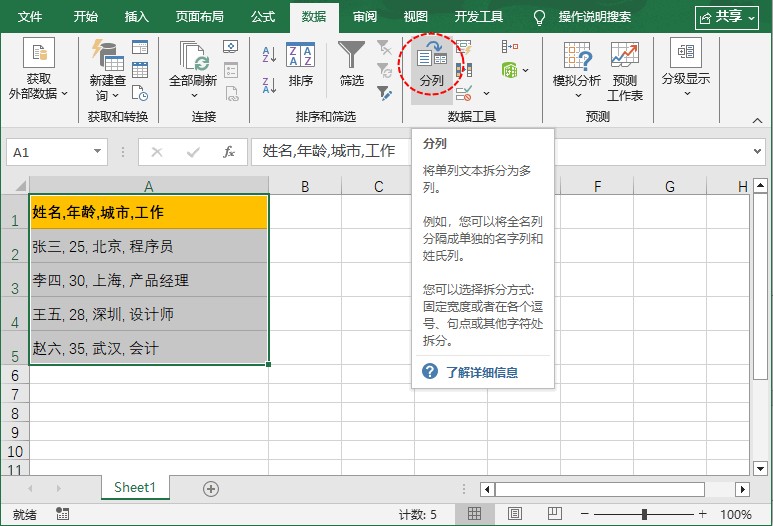The height and width of the screenshot is (526, 773).
Task: Click the macro record icon in status bar
Action: 62,514
